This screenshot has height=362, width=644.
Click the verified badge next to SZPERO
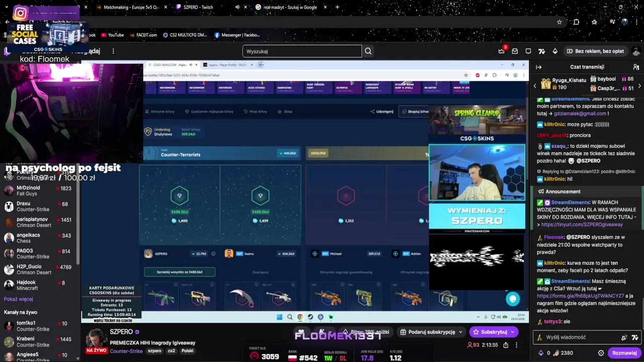click(x=137, y=332)
